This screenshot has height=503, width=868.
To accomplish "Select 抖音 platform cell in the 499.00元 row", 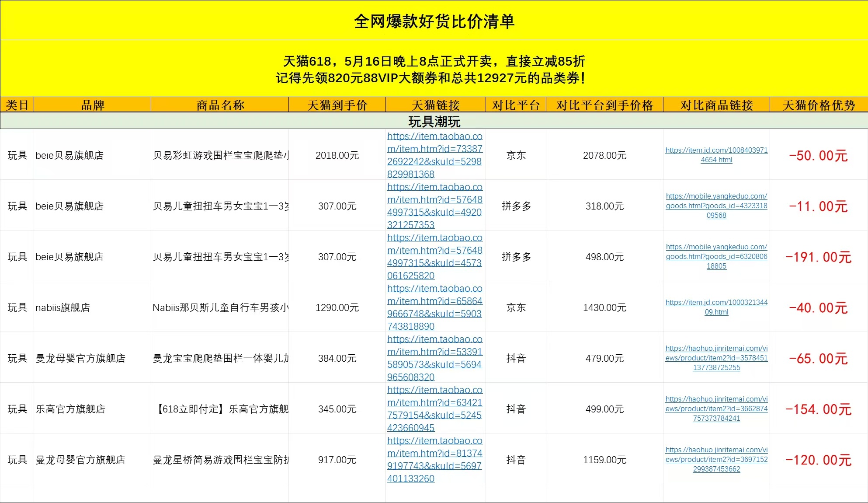I will 516,409.
